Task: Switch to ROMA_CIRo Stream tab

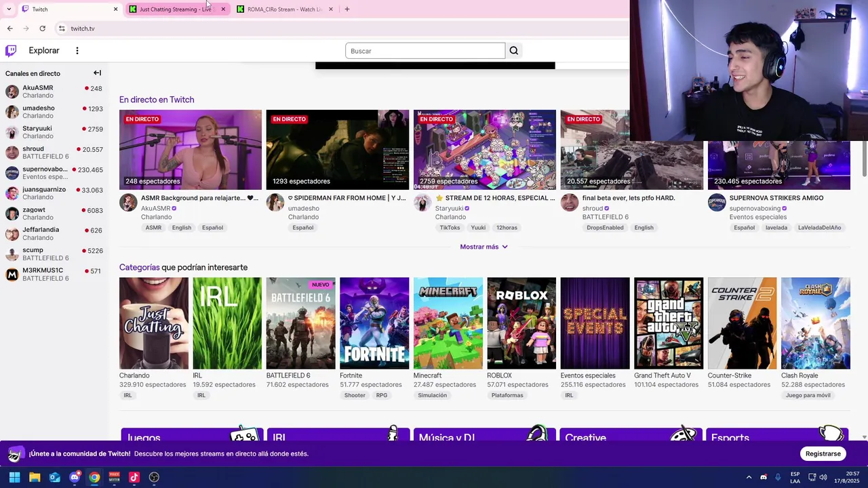Action: click(x=283, y=9)
